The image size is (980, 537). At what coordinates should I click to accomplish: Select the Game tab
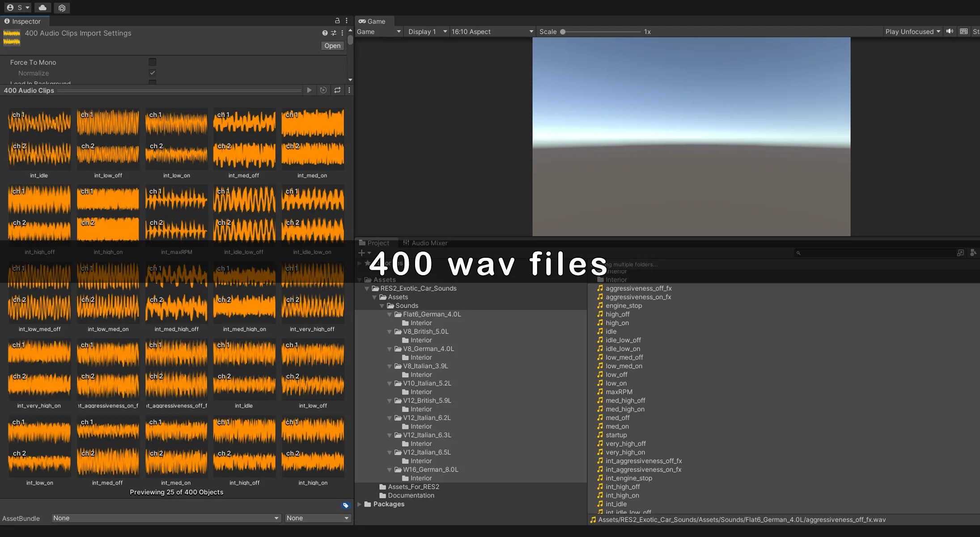coord(372,21)
